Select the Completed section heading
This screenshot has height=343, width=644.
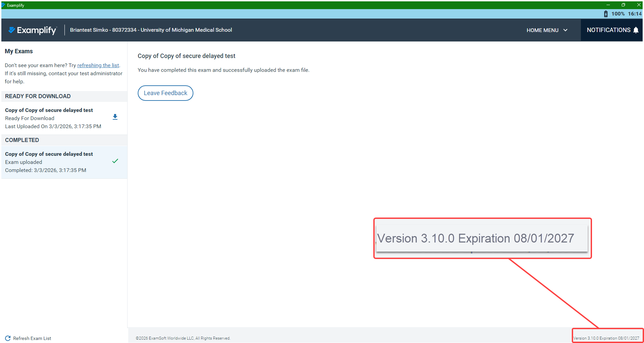(22, 140)
